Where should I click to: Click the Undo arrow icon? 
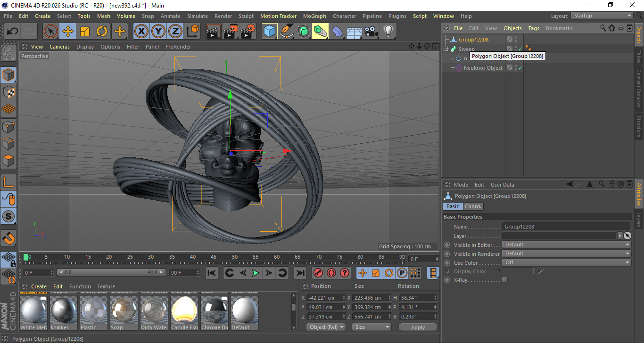point(12,32)
